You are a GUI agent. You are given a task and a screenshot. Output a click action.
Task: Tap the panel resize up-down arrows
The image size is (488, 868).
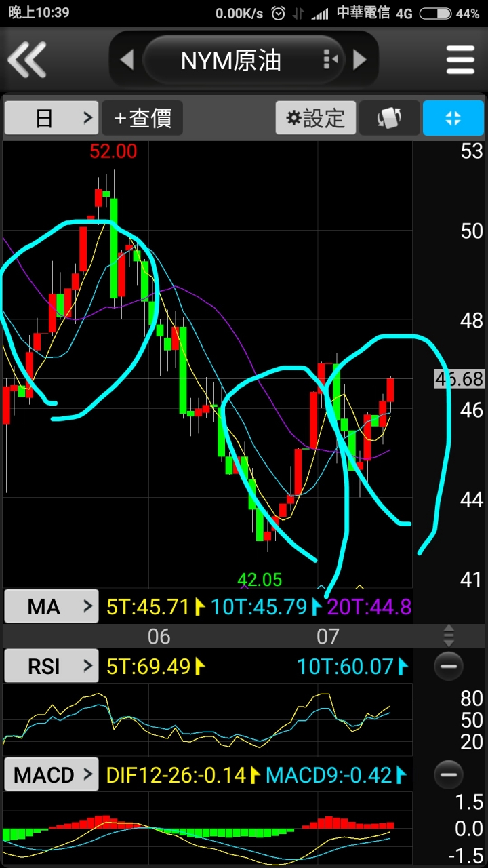(x=448, y=635)
